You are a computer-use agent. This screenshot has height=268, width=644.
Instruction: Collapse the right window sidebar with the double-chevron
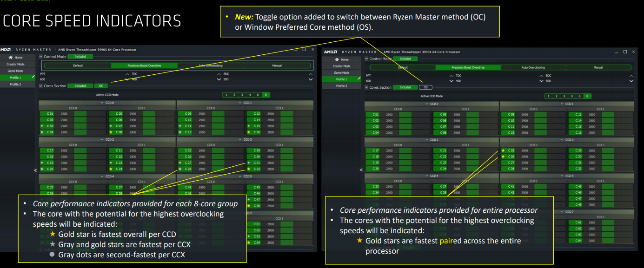(361, 170)
